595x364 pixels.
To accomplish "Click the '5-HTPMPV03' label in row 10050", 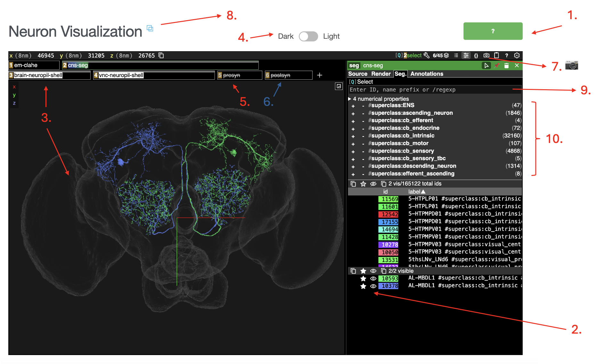I will 425,252.
